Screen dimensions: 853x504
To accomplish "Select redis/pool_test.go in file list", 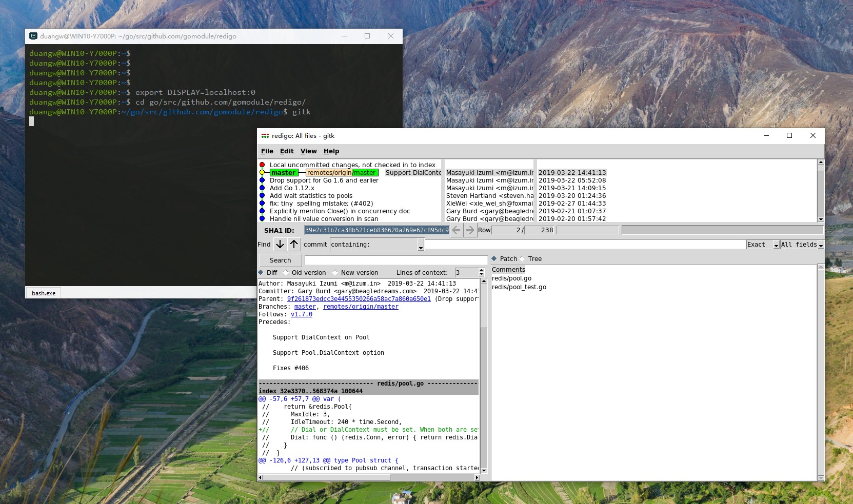I will tap(519, 287).
